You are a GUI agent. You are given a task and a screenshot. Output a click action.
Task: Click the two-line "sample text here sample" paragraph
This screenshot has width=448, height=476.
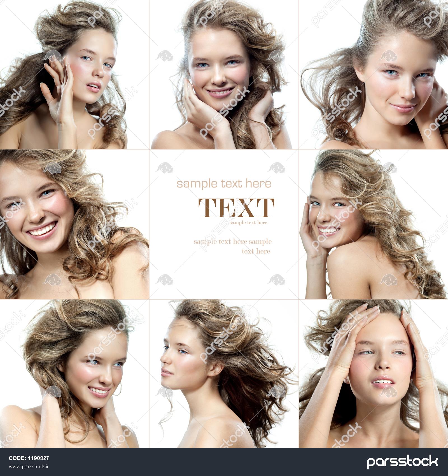pos(233,246)
